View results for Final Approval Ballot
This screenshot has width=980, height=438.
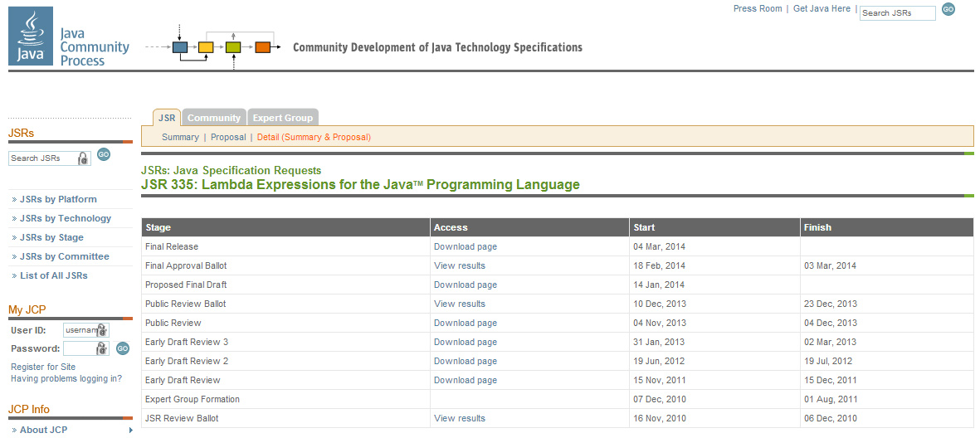pos(460,265)
